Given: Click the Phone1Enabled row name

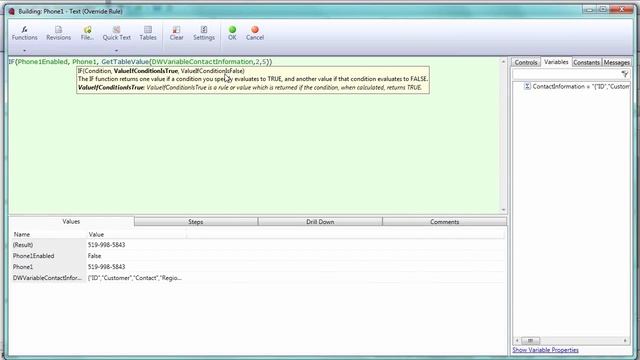Looking at the screenshot, I should (33, 256).
